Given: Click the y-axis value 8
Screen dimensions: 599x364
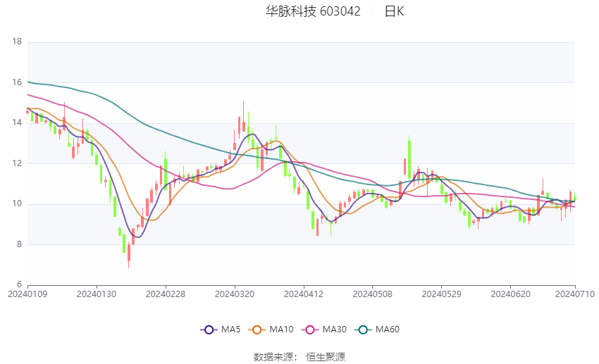Looking at the screenshot, I should [x=19, y=244].
